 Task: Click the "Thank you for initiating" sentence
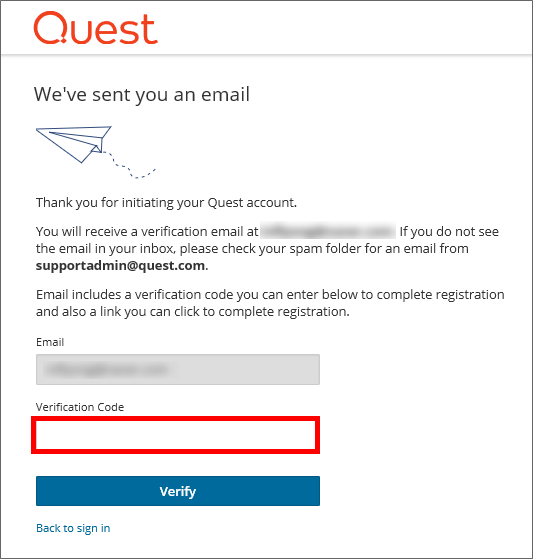pyautogui.click(x=166, y=202)
